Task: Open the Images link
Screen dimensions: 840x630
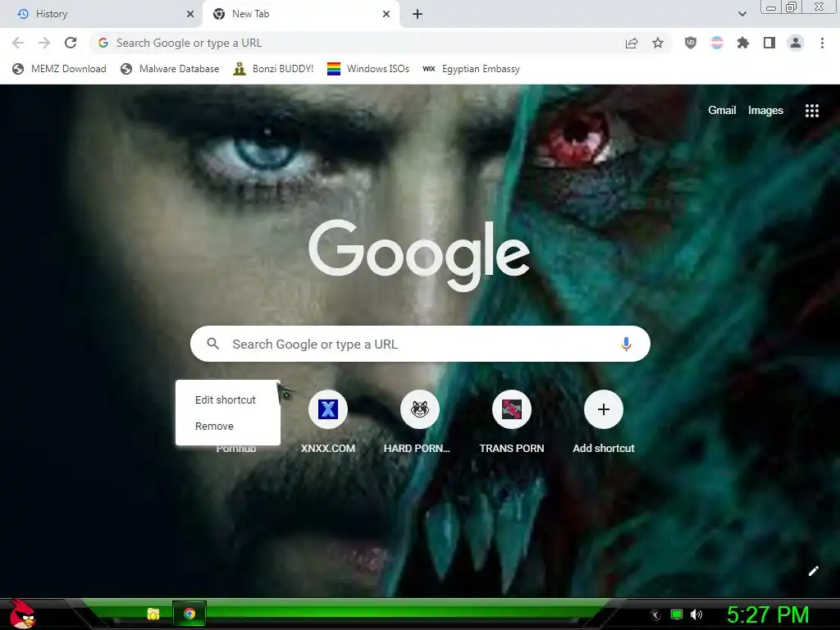Action: (x=765, y=111)
